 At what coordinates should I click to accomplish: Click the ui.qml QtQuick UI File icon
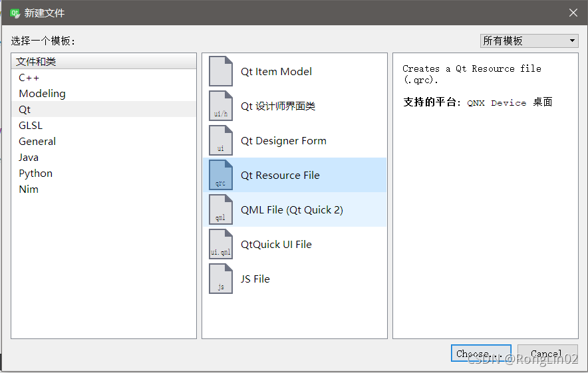click(x=221, y=244)
